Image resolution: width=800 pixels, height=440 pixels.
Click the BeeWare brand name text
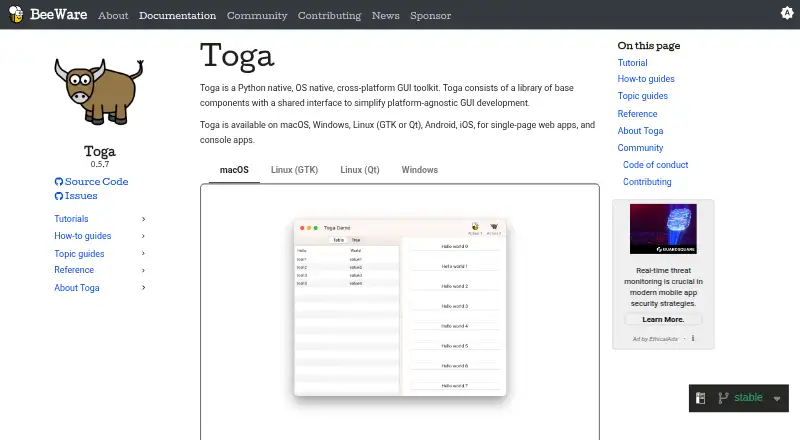click(x=59, y=14)
